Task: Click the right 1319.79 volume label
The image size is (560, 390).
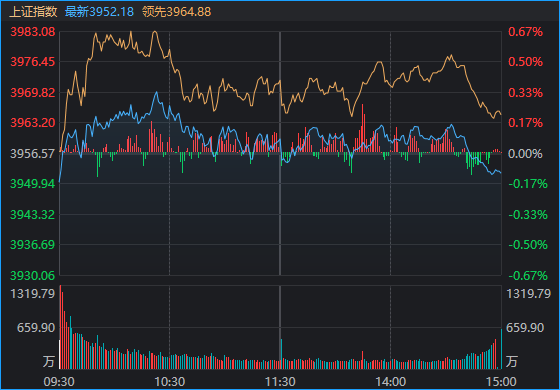Action: [529, 294]
